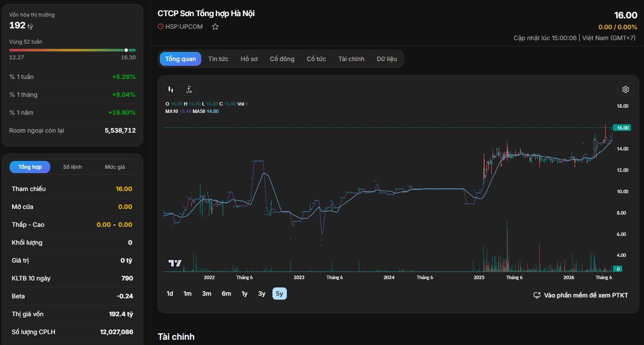
Task: Open the Tin tức tab
Action: pos(218,59)
